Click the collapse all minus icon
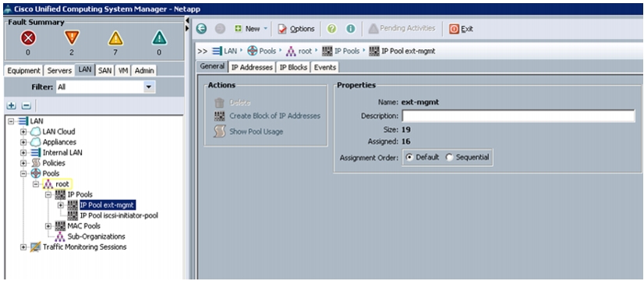The width and height of the screenshot is (644, 281). pyautogui.click(x=26, y=105)
